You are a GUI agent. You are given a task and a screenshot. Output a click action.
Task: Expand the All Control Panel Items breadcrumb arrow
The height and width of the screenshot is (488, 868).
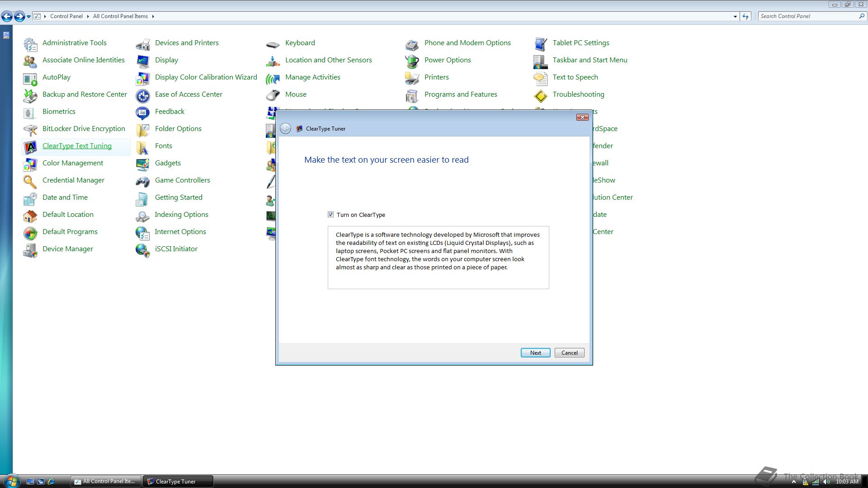153,16
